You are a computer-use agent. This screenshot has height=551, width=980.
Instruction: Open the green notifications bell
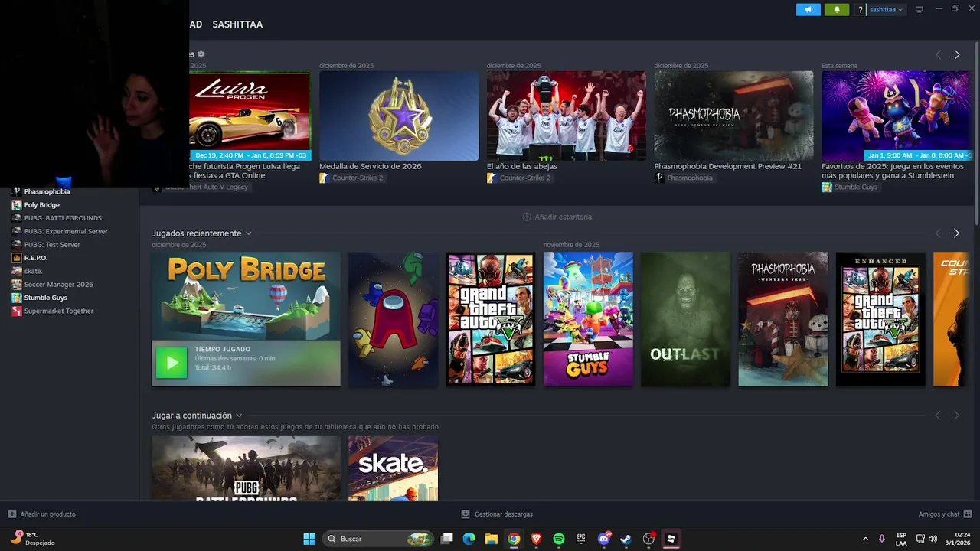pos(837,9)
